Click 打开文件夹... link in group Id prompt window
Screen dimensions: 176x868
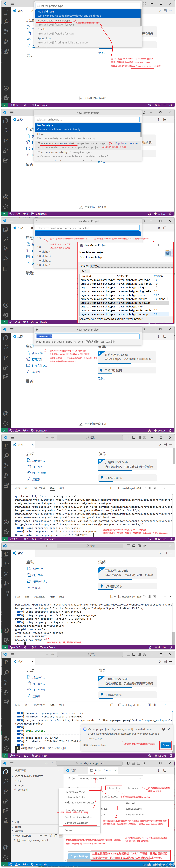point(39,366)
